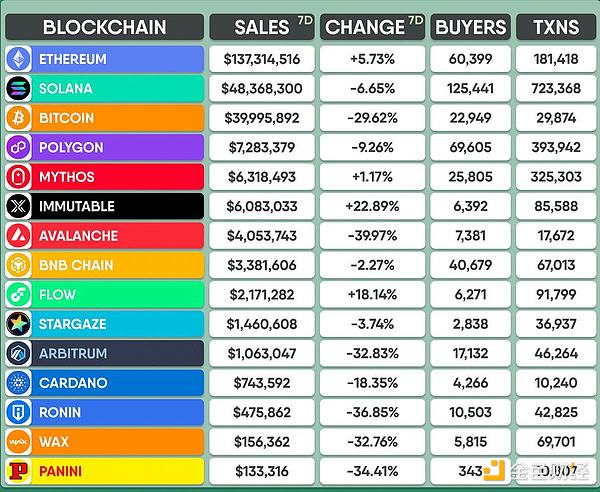Sort by the TXNS column header
The image size is (600, 492).
pos(555,27)
